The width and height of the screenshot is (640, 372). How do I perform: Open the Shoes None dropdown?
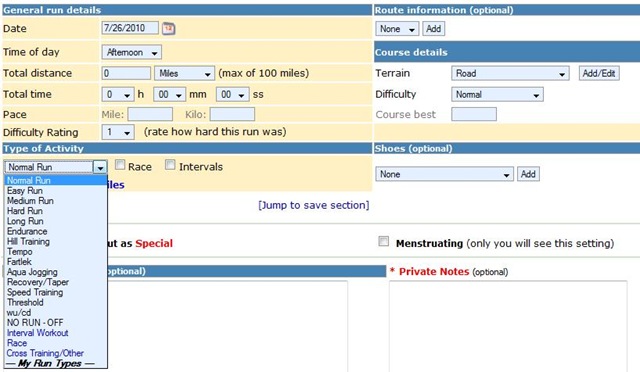coord(444,174)
